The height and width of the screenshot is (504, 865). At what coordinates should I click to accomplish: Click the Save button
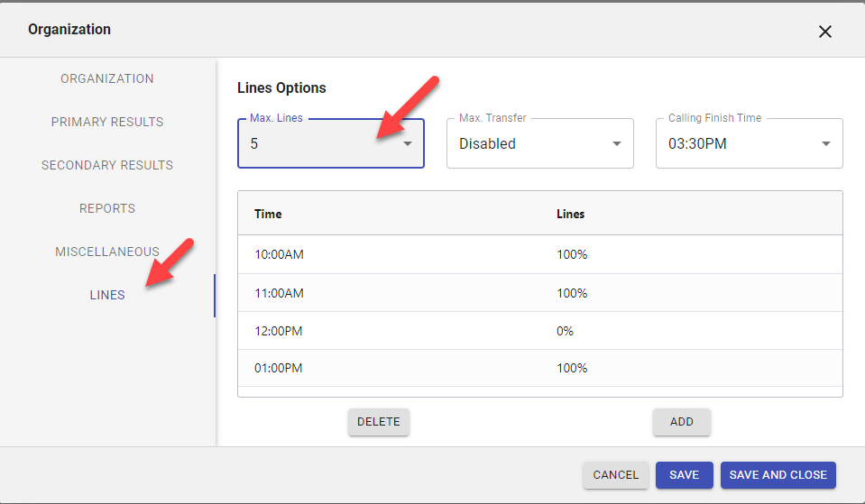tap(684, 475)
